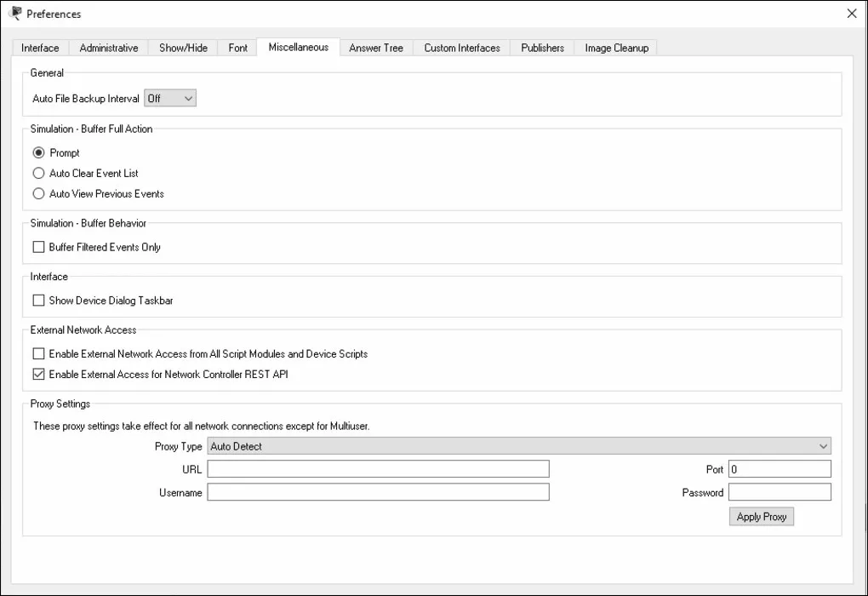Choose Auto Clear Event List option

[x=38, y=174]
